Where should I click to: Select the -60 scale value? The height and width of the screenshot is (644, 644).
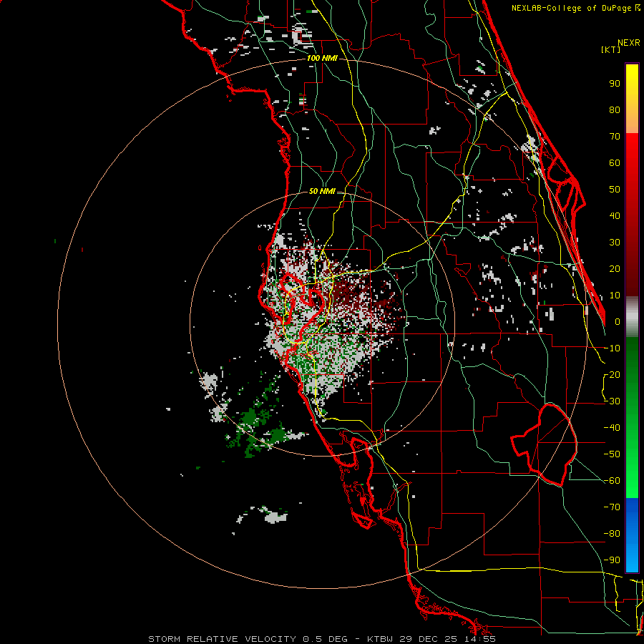click(612, 481)
